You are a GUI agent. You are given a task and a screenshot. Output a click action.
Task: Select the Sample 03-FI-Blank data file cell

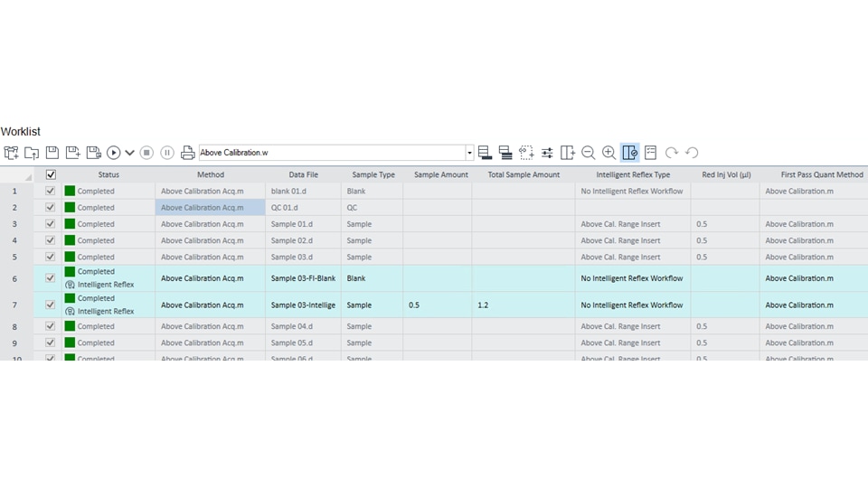(303, 278)
